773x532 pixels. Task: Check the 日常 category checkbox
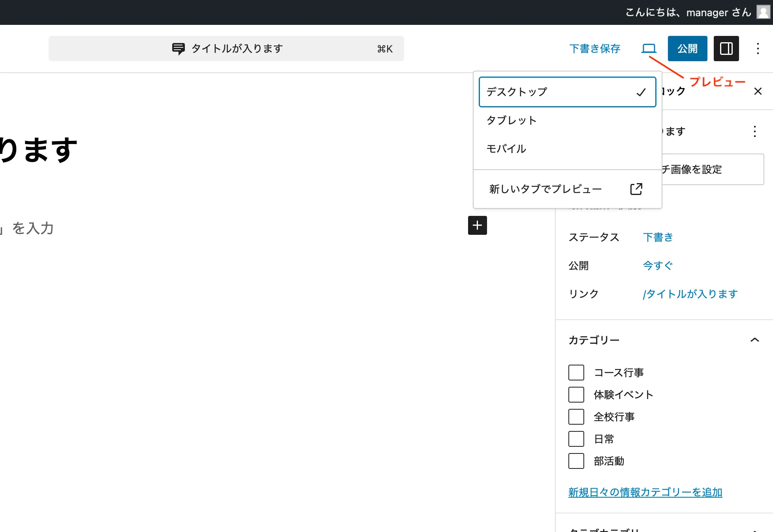pos(576,439)
